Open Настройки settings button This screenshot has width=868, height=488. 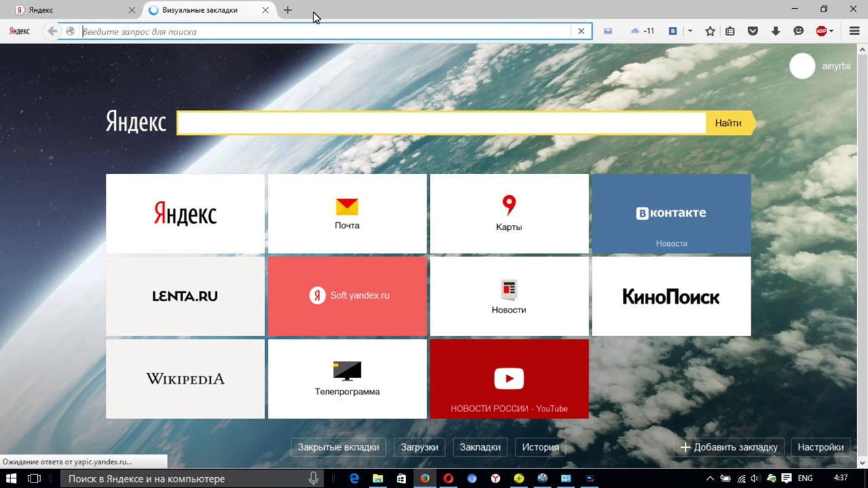(x=821, y=447)
